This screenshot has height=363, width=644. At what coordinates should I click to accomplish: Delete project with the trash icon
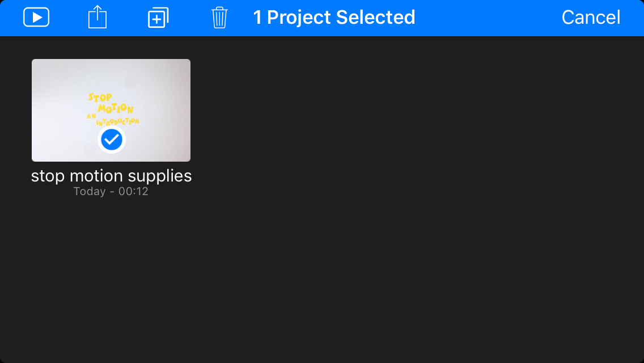pos(219,18)
